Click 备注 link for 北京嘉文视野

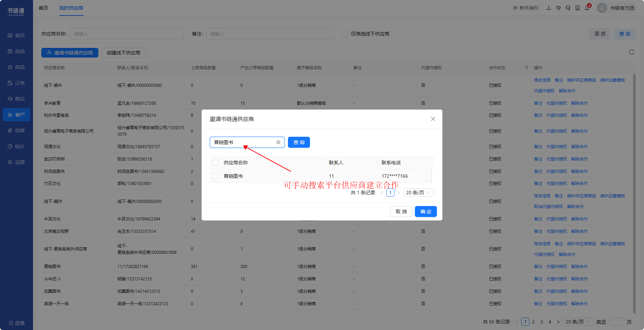pos(538,231)
